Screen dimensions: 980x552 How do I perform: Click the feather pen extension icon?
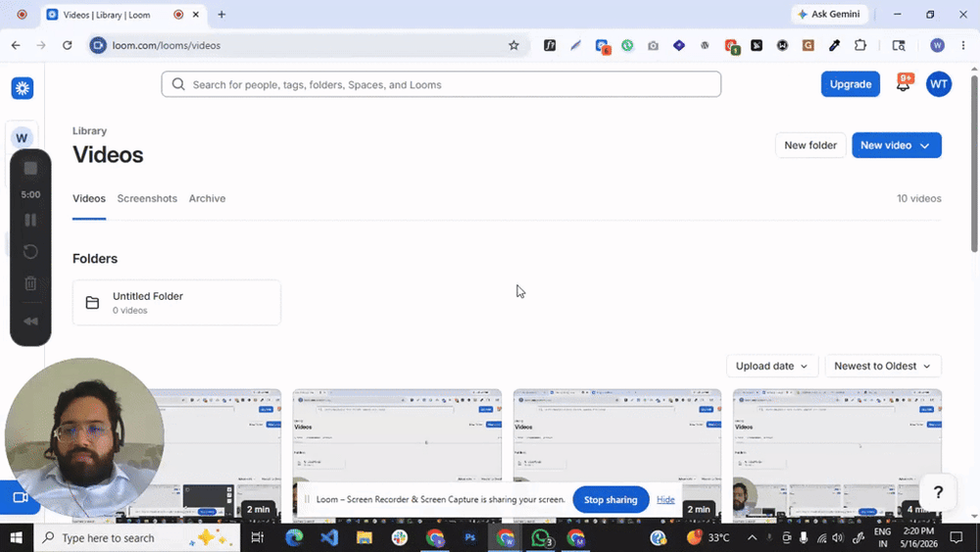575,45
